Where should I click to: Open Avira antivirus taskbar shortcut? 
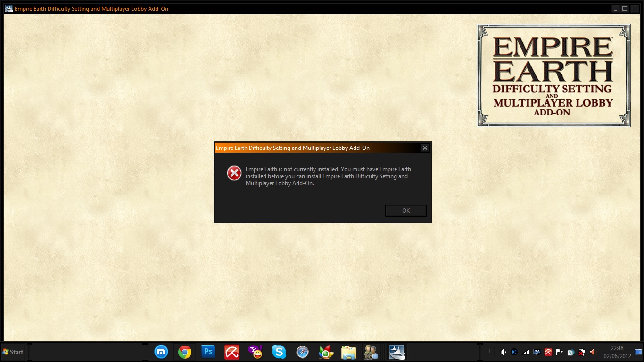(x=231, y=352)
